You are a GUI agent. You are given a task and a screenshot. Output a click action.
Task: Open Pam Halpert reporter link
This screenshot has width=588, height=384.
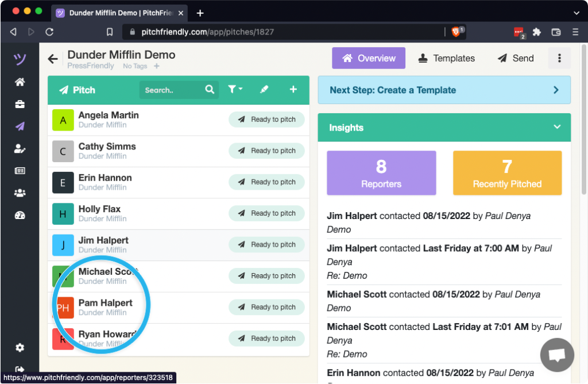point(105,303)
